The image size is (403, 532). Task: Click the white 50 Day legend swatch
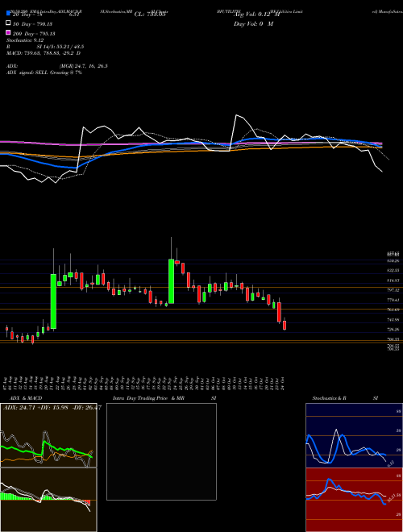click(8, 23)
